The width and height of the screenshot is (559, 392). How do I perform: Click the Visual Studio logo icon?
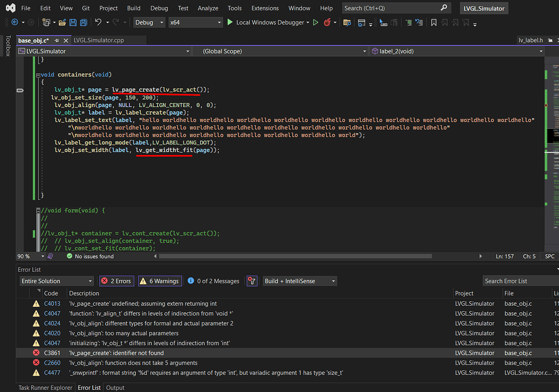point(11,8)
